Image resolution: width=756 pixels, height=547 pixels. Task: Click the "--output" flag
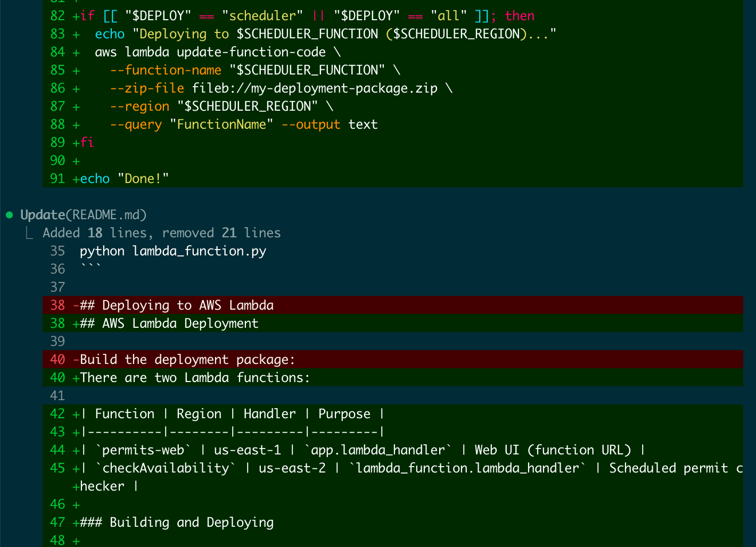311,125
